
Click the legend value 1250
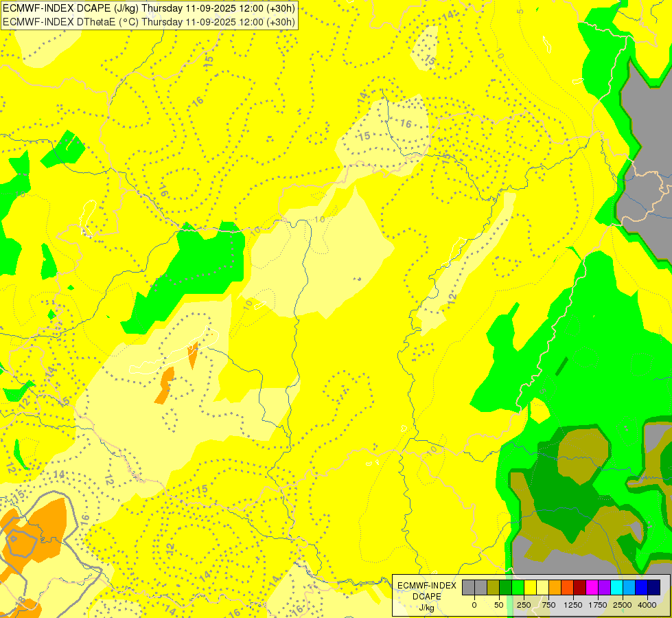click(573, 605)
